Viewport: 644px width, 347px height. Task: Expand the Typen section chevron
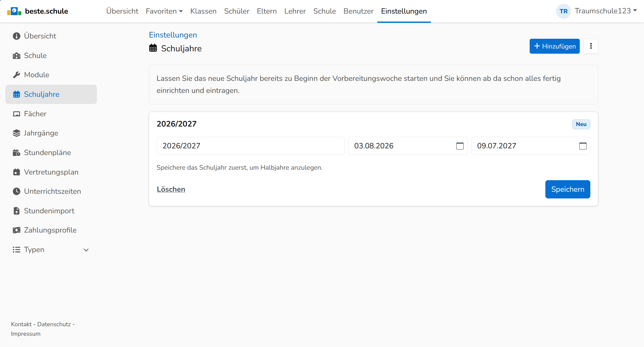86,250
